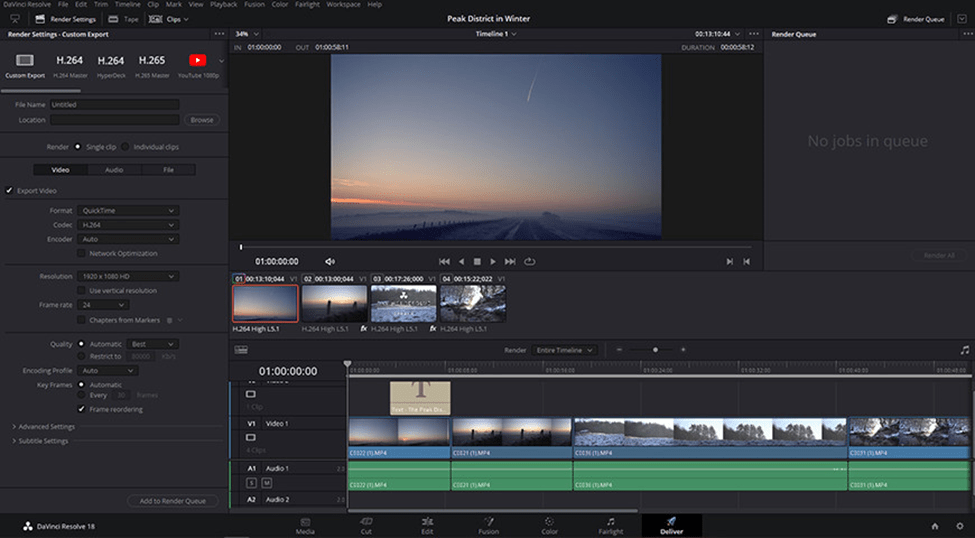Open the Color page icon
Viewport: 975px width, 538px height.
[x=549, y=521]
